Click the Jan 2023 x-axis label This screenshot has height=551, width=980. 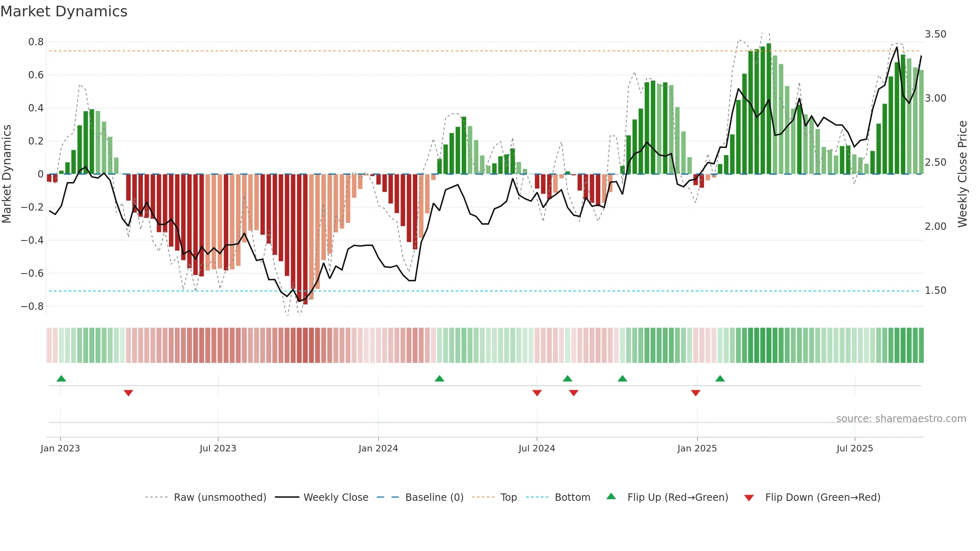pos(60,448)
